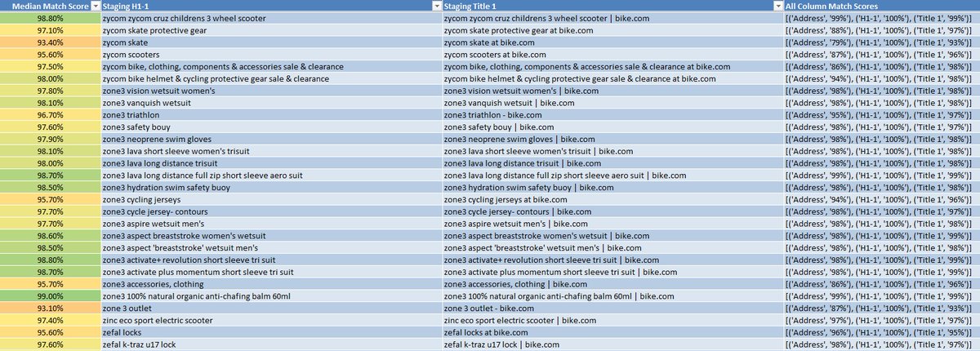Click title 'zycom bike helmet & cycling protective gear sale & clearance at bike.com'
Screen dimensions: 980x351
[x=612, y=79]
